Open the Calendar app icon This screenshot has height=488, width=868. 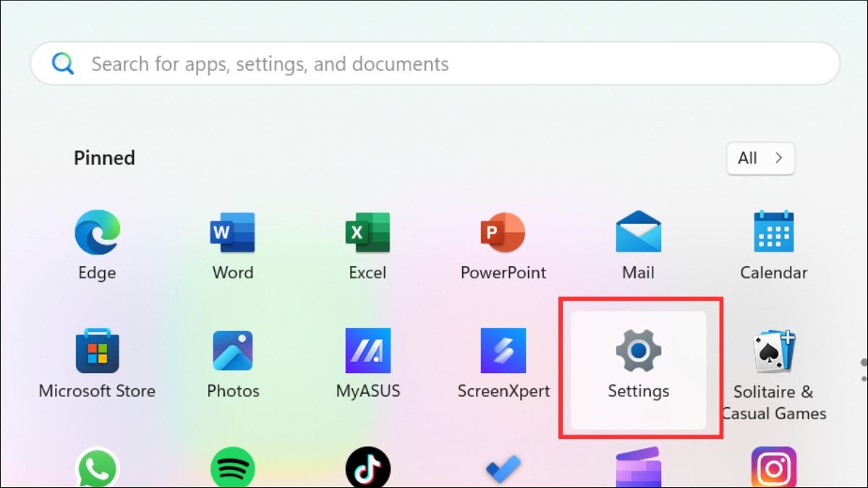[x=773, y=232]
